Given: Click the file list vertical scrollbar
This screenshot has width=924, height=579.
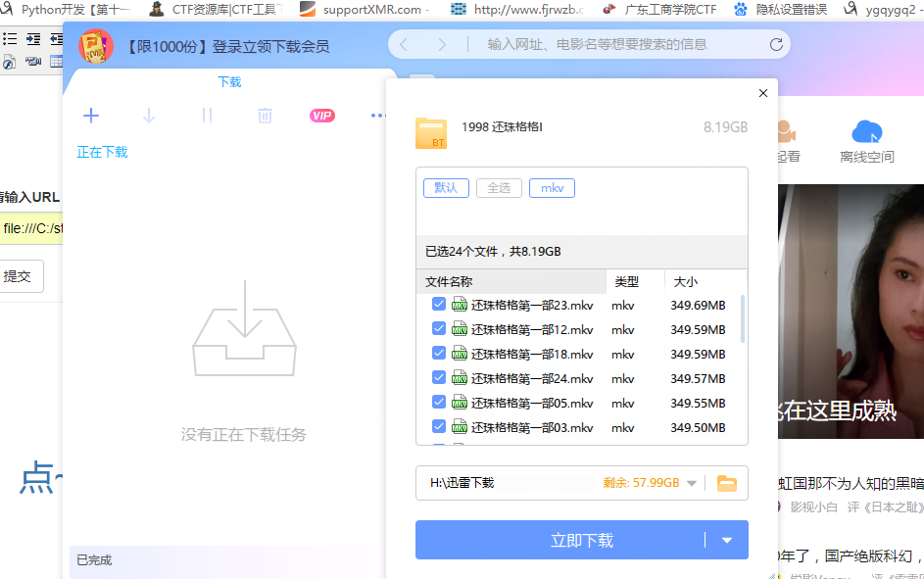Looking at the screenshot, I should click(x=743, y=318).
